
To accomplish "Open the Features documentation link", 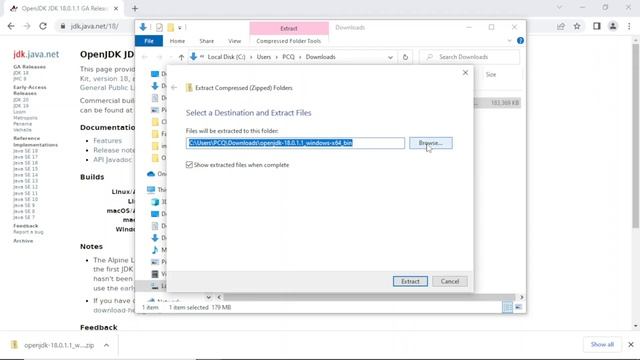I will pyautogui.click(x=107, y=140).
